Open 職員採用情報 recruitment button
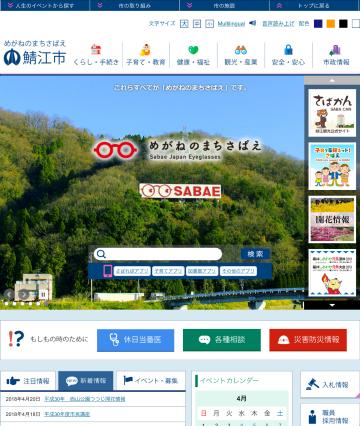360x426 pixels. click(x=330, y=415)
